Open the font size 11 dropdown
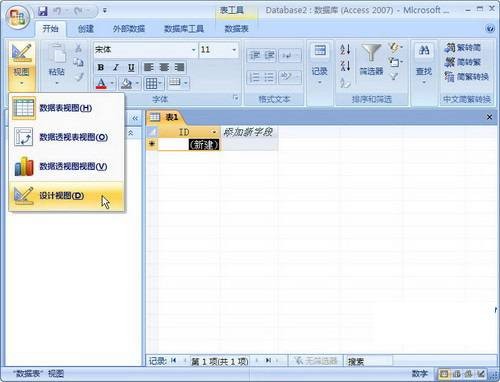The image size is (500, 382). (234, 50)
